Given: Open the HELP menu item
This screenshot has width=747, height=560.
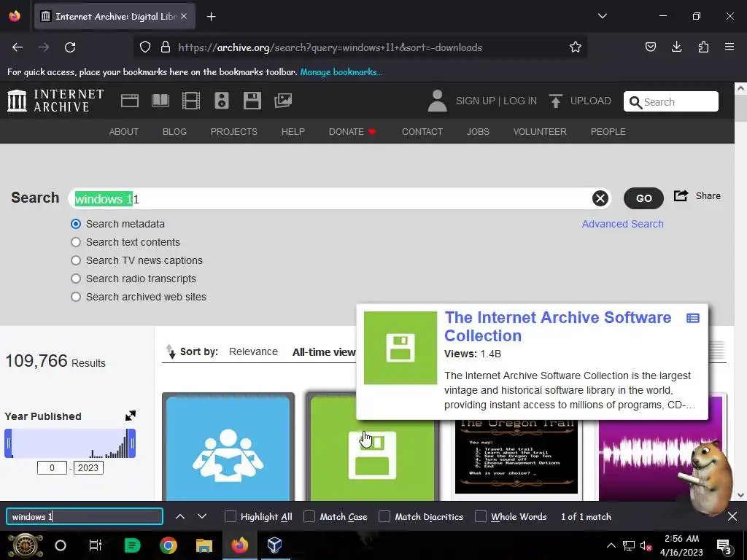Looking at the screenshot, I should pos(293,132).
